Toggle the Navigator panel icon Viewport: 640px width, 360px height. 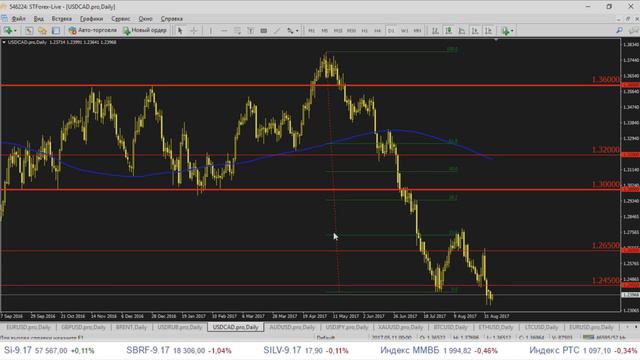[42, 31]
